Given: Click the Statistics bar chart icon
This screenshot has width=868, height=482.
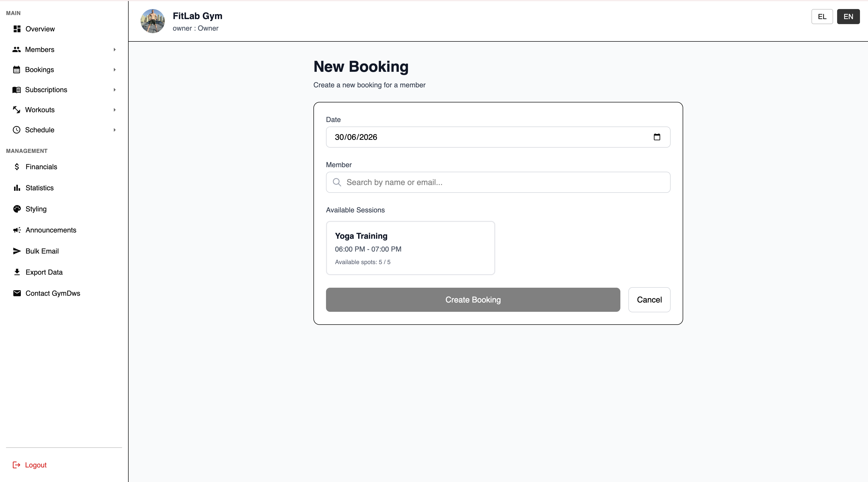Looking at the screenshot, I should pos(17,188).
